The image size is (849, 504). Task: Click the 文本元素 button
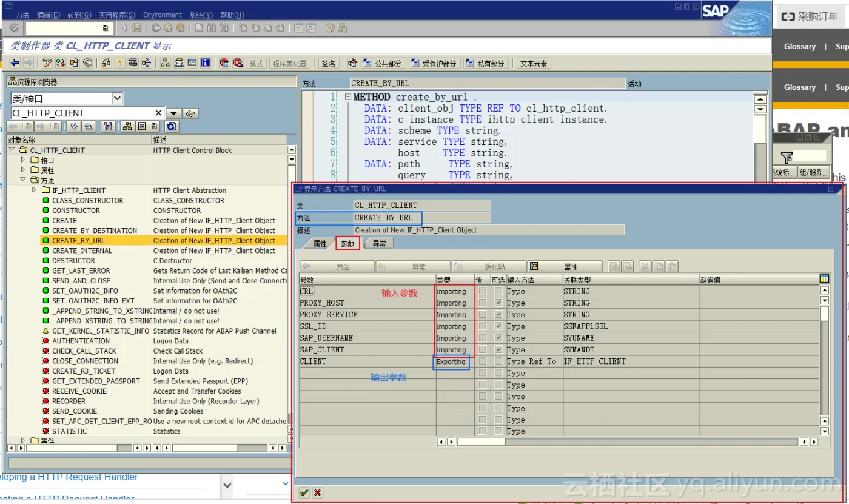pos(534,63)
